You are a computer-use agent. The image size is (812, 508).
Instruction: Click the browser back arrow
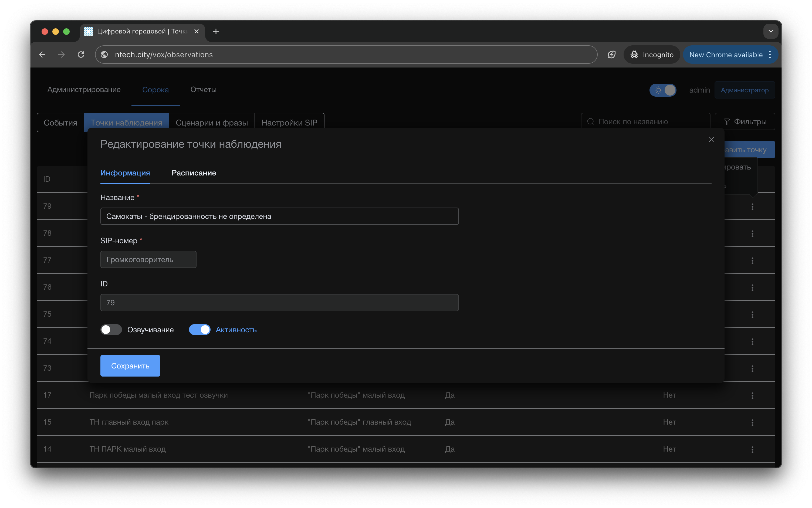(x=42, y=55)
